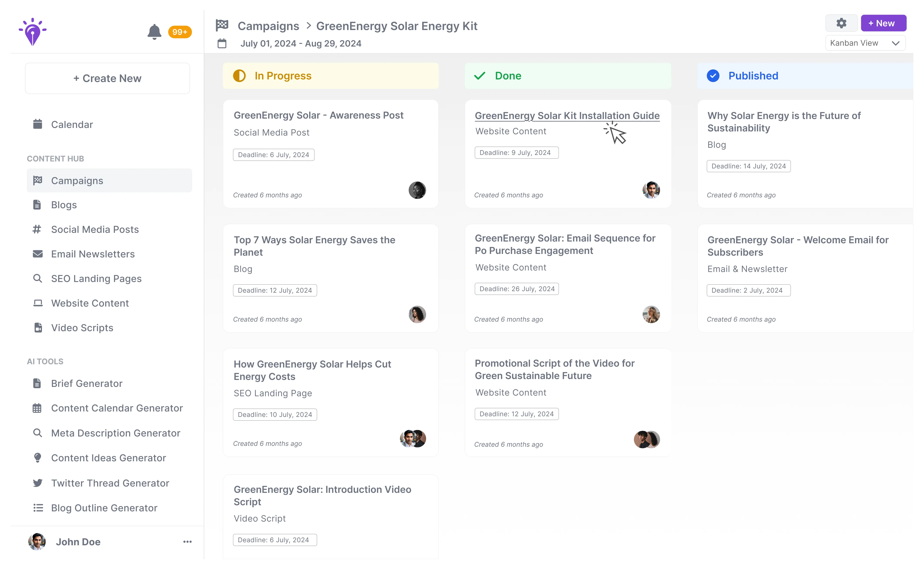924x569 pixels.
Task: Click the calendar icon beside date range
Action: [x=222, y=44]
